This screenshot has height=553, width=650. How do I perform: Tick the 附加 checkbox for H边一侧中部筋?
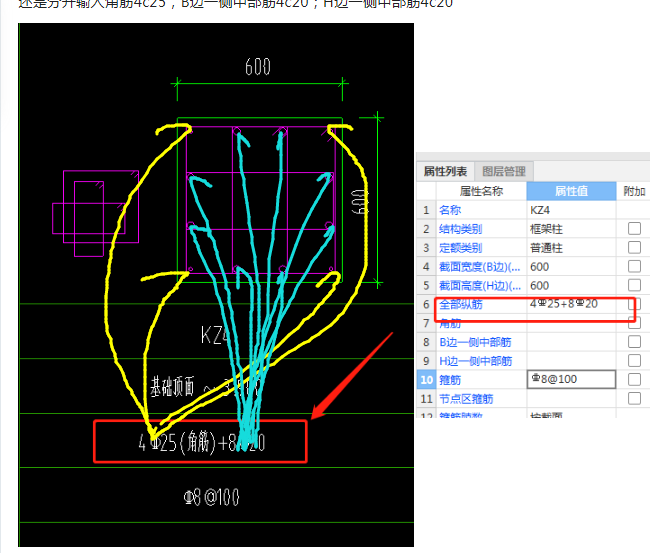coord(634,361)
